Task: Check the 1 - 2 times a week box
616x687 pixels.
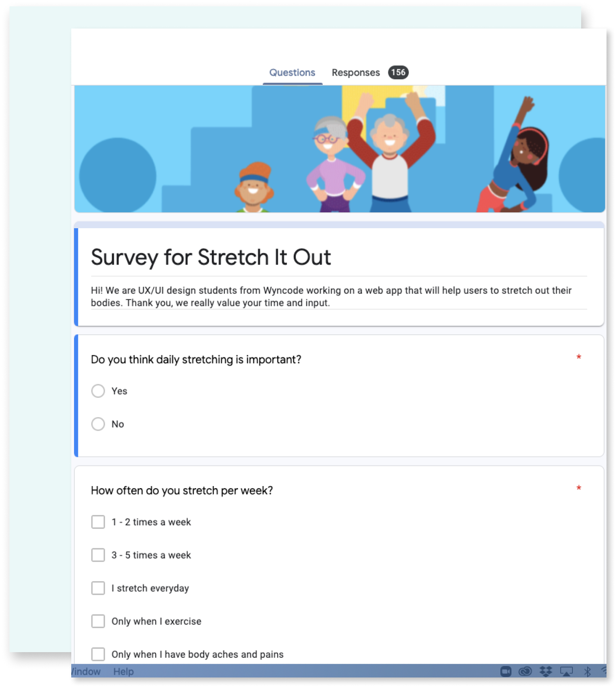Action: 98,522
